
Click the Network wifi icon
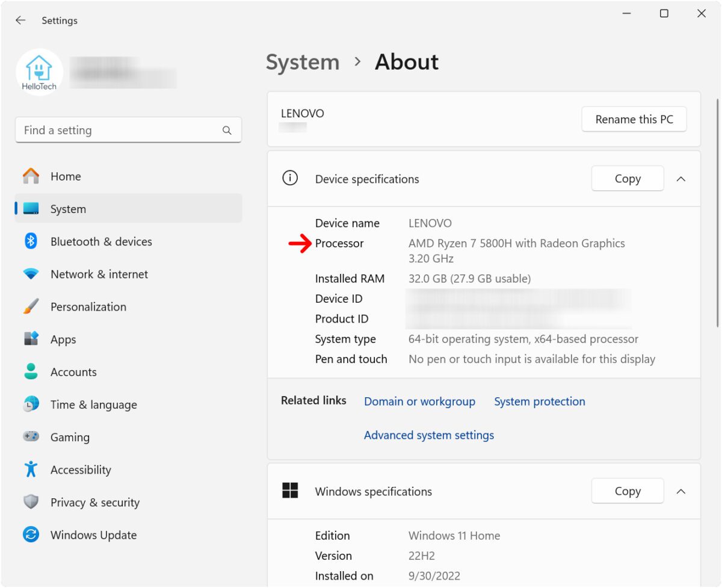point(31,274)
